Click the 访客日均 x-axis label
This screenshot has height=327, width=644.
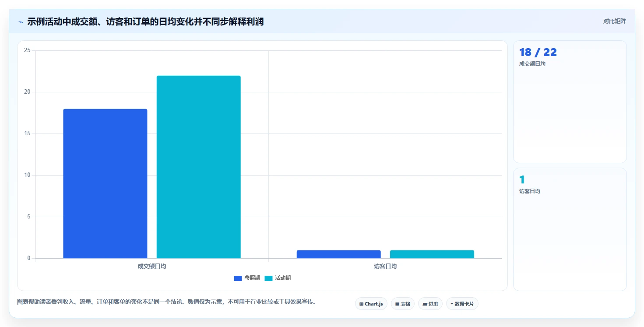click(x=385, y=266)
